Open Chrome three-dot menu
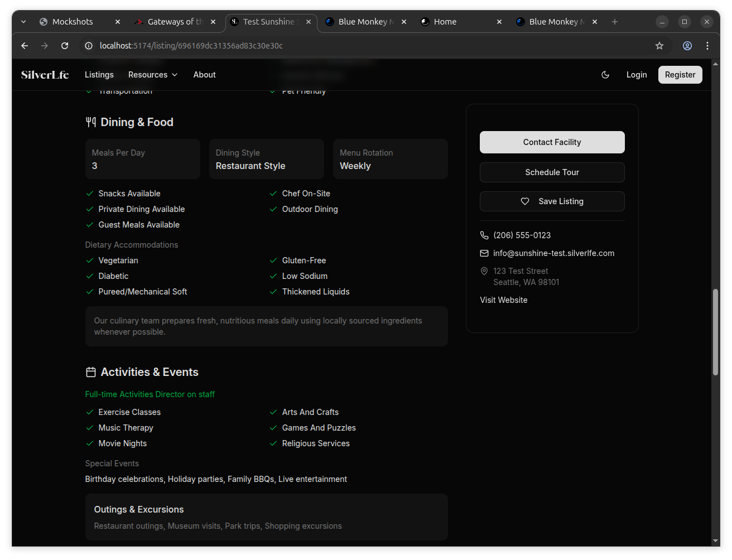The image size is (732, 560). pos(707,46)
